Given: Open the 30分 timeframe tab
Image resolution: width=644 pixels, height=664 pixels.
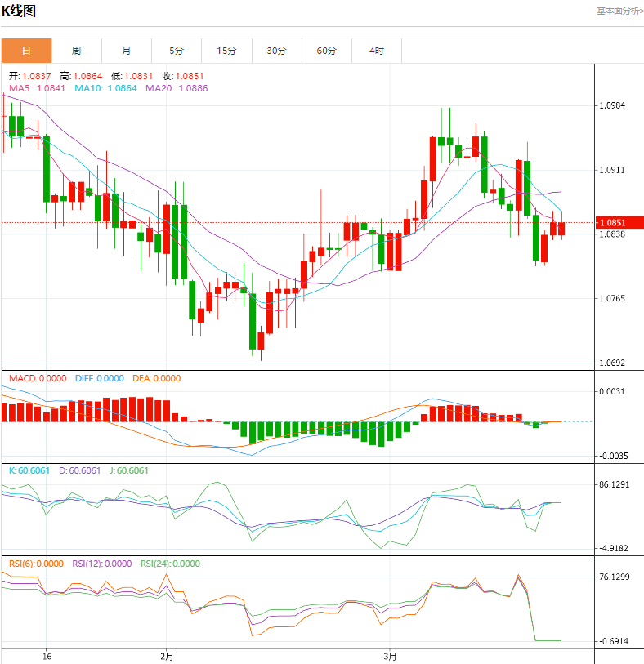Looking at the screenshot, I should pos(277,51).
